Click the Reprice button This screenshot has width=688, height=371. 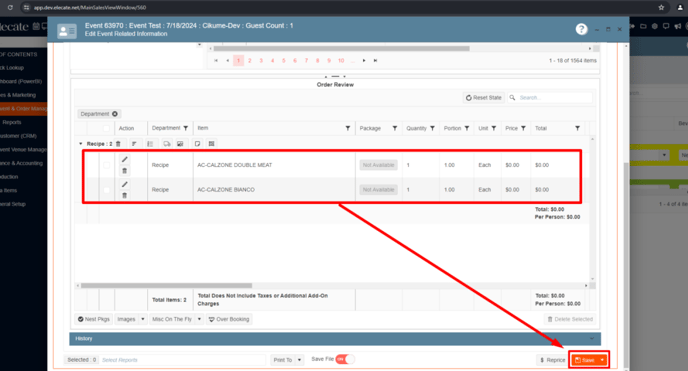tap(553, 360)
